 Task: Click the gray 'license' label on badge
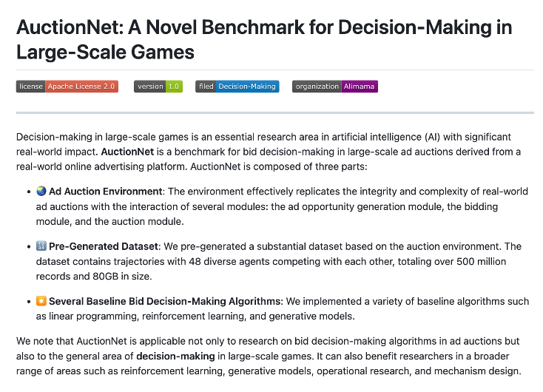point(31,87)
